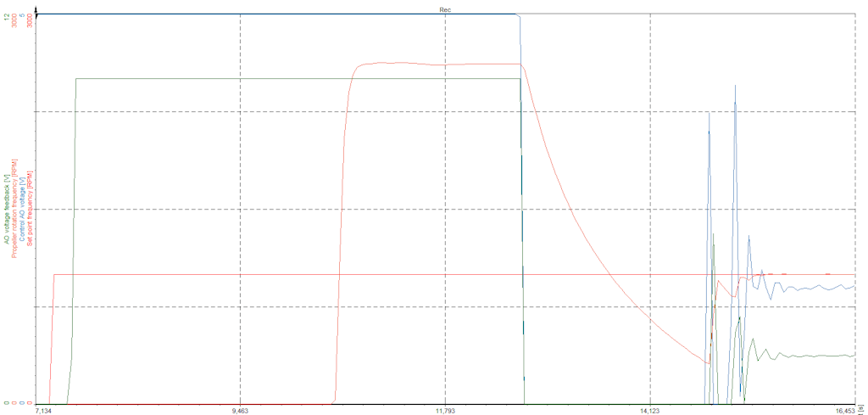The height and width of the screenshot is (415, 868).
Task: Select the "Control AO voltage [V]" axis label
Action: [22, 208]
